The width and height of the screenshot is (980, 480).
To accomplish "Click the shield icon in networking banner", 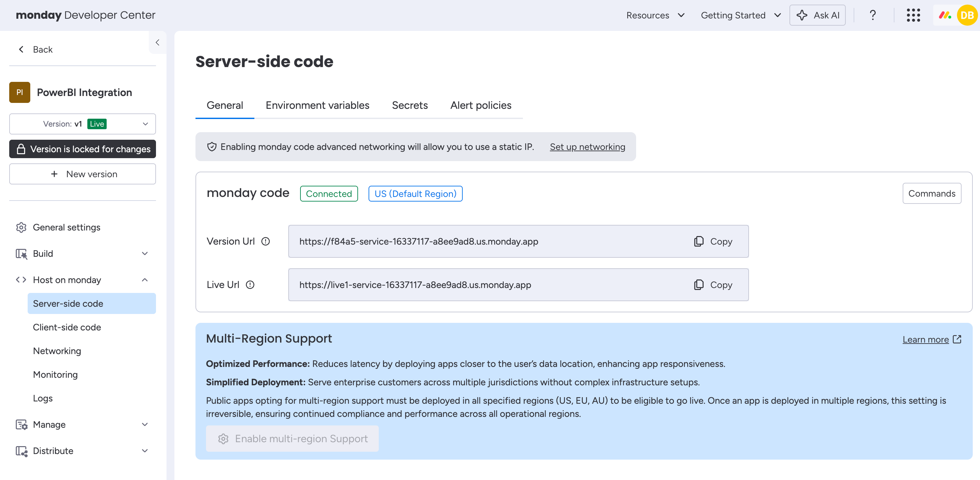I will pos(212,147).
